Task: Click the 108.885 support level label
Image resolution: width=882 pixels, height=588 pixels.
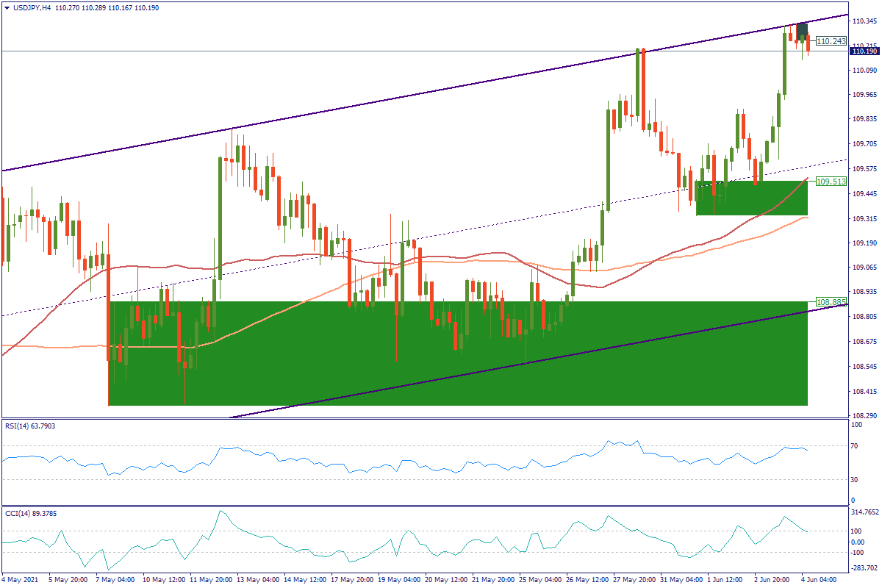Action: (831, 302)
